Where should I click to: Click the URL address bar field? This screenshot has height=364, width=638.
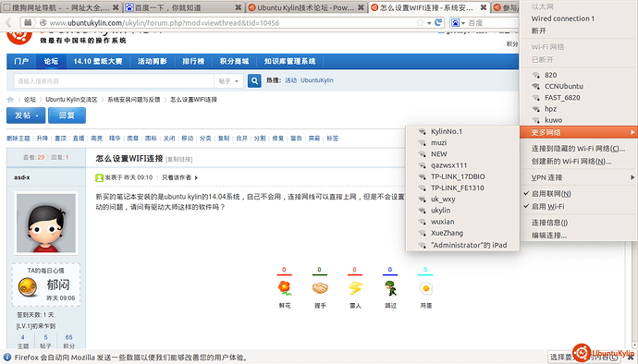(232, 23)
